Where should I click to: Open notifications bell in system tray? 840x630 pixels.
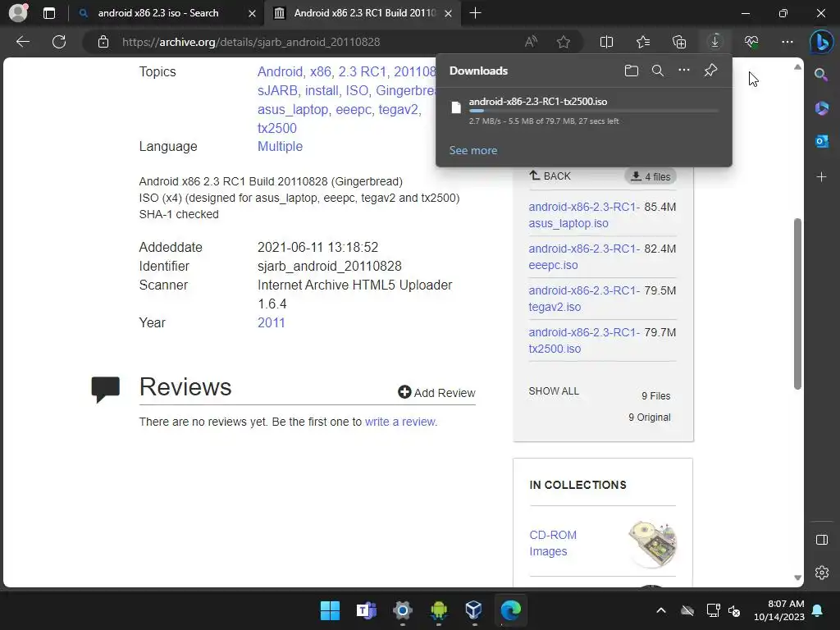tap(817, 610)
